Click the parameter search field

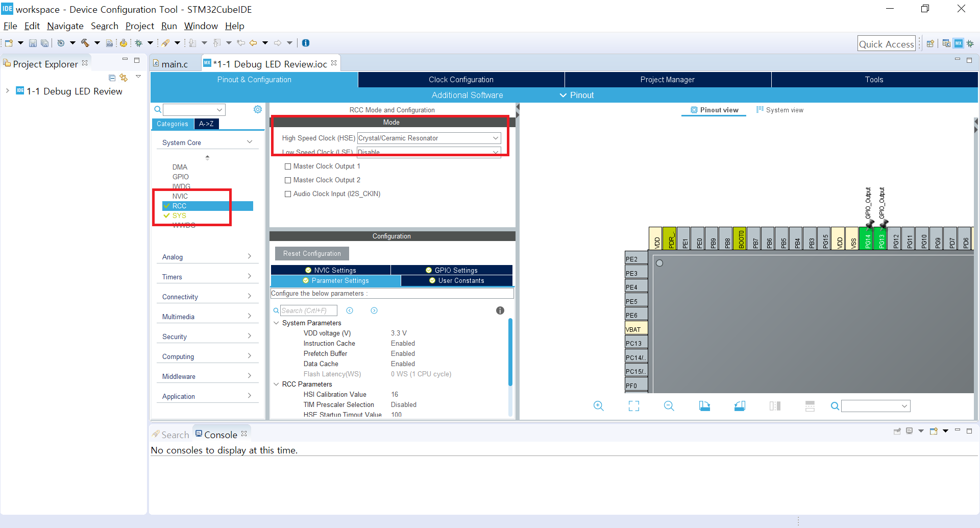pyautogui.click(x=308, y=310)
